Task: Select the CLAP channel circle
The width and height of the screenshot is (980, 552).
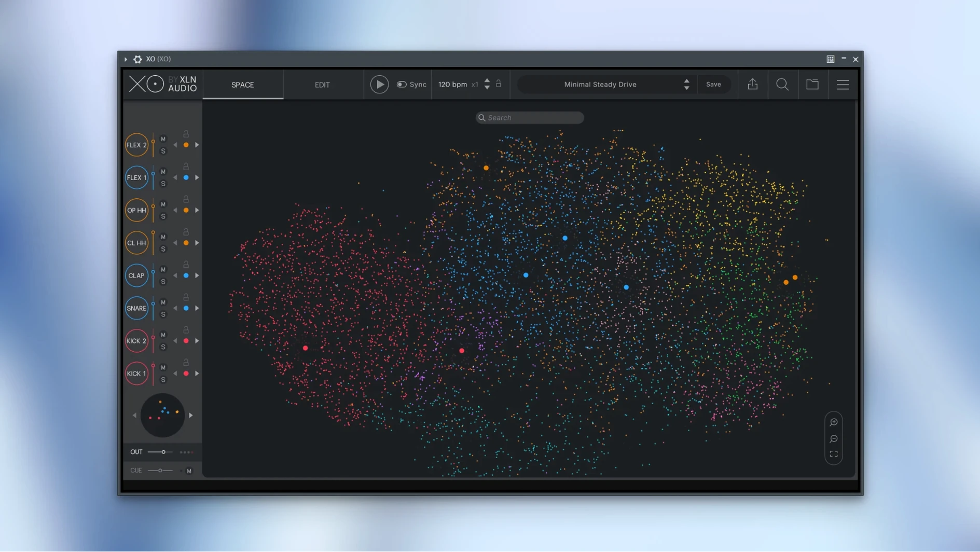Action: 136,275
